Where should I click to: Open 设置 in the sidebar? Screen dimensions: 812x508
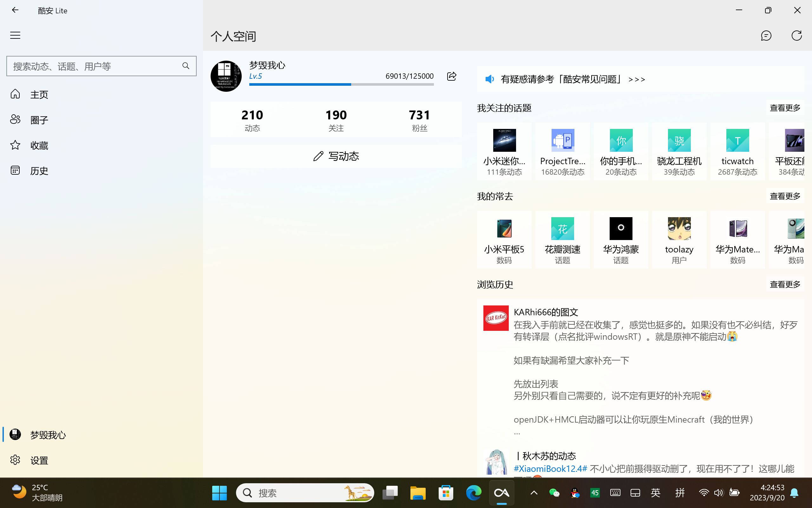[x=101, y=460]
